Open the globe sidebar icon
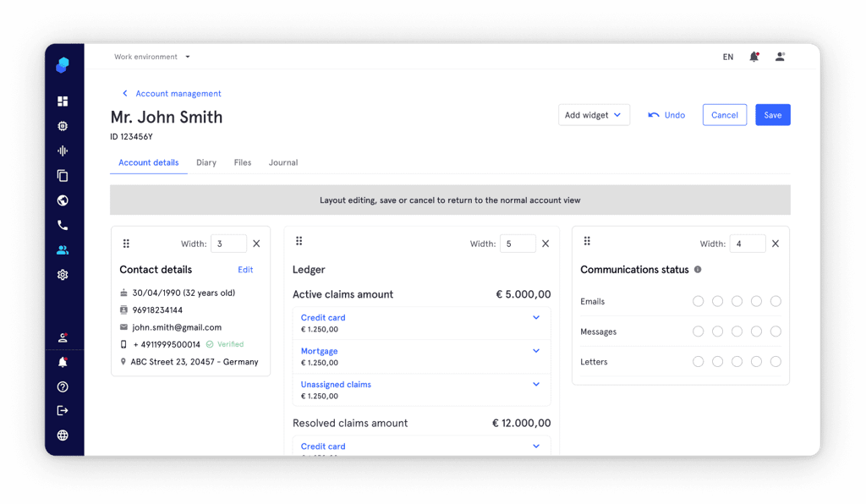The image size is (866, 504). click(63, 200)
